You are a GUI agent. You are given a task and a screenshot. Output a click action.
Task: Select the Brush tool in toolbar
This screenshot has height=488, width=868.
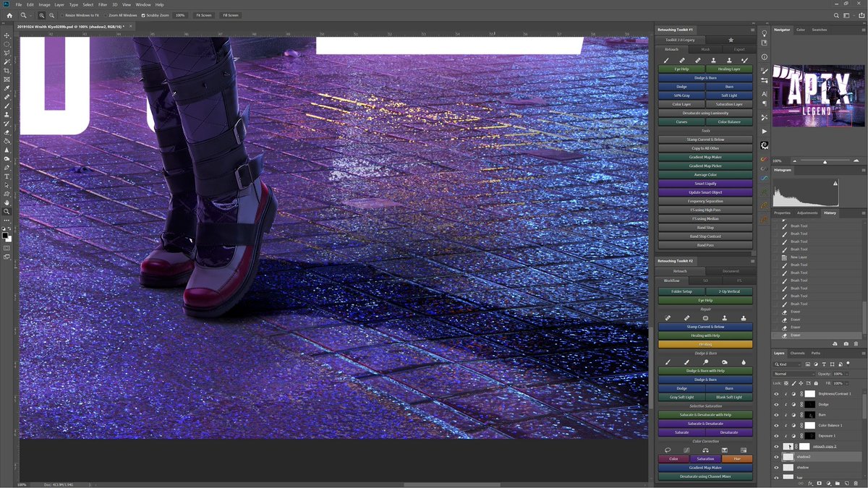[x=7, y=106]
